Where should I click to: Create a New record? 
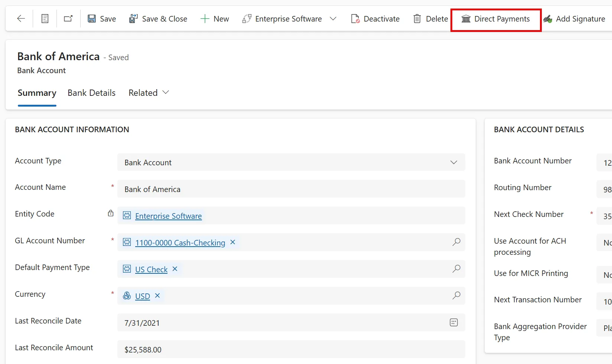point(215,19)
